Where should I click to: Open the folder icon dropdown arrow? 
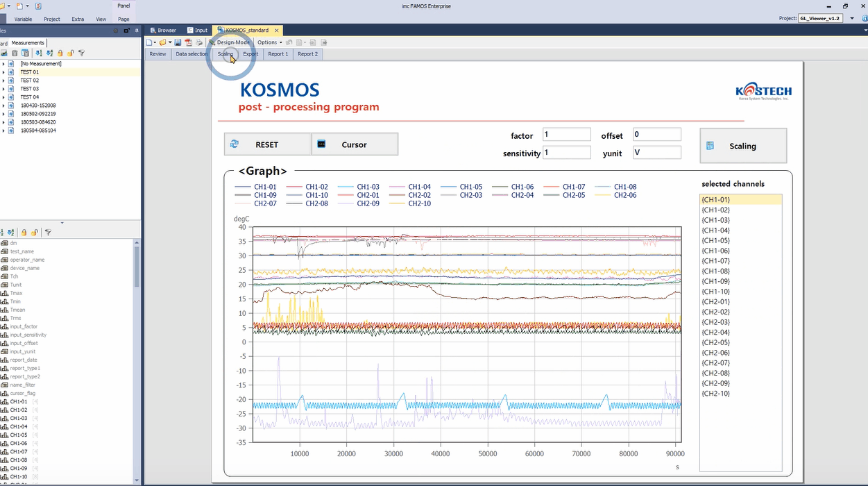170,42
